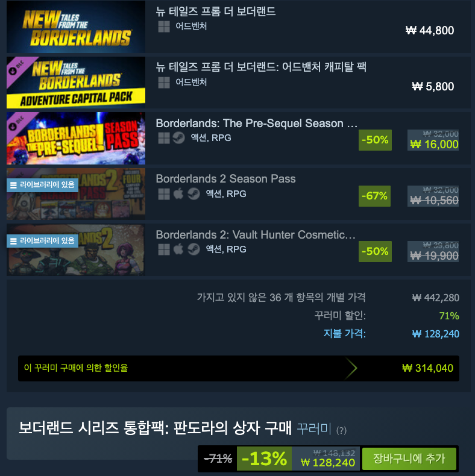Click the Apple icon on the Vault Hunter Cosmetic row
This screenshot has width=475, height=476.
point(178,249)
